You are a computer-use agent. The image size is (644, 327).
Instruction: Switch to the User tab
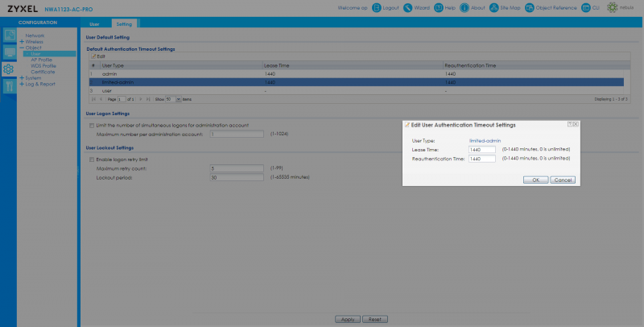tap(94, 24)
